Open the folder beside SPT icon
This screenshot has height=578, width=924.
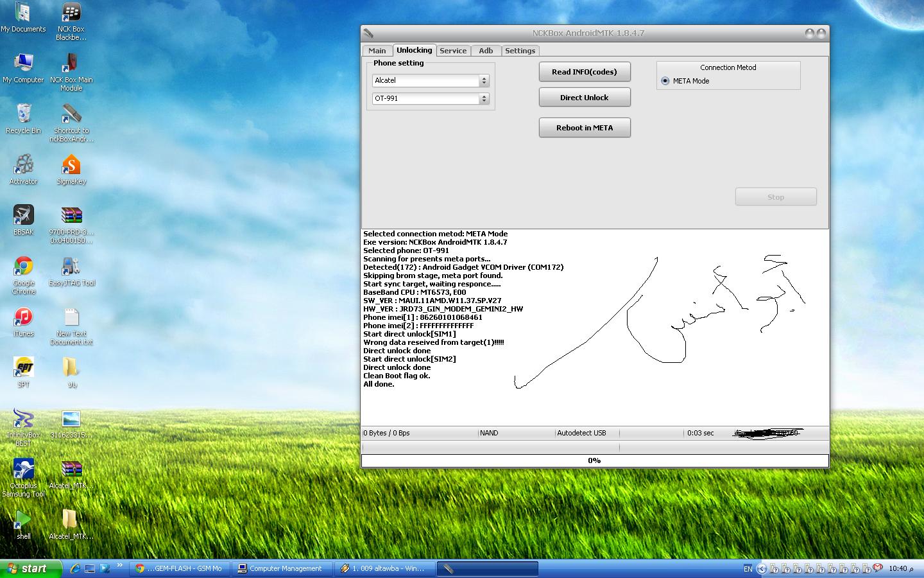(71, 372)
